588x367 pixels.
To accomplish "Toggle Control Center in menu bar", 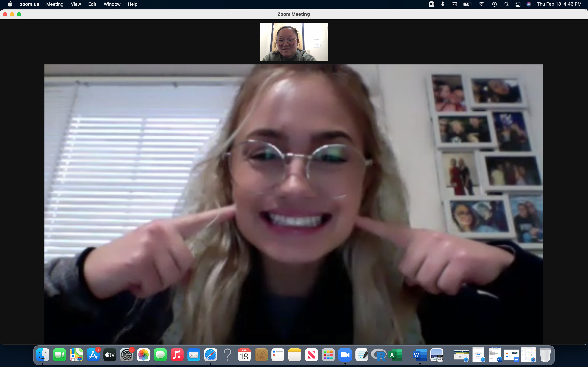I will pos(518,4).
